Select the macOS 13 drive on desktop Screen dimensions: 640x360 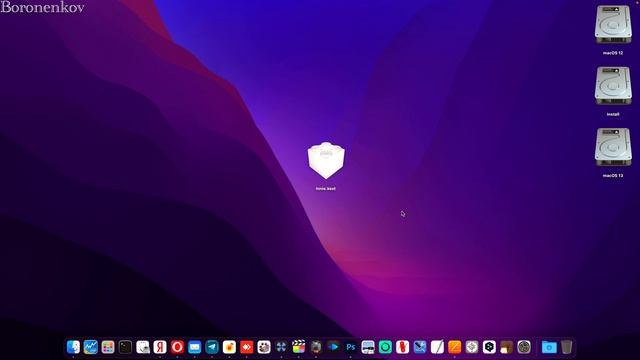[613, 148]
